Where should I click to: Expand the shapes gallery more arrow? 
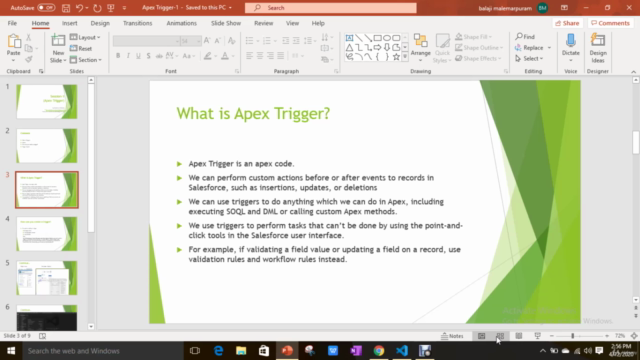(x=405, y=57)
